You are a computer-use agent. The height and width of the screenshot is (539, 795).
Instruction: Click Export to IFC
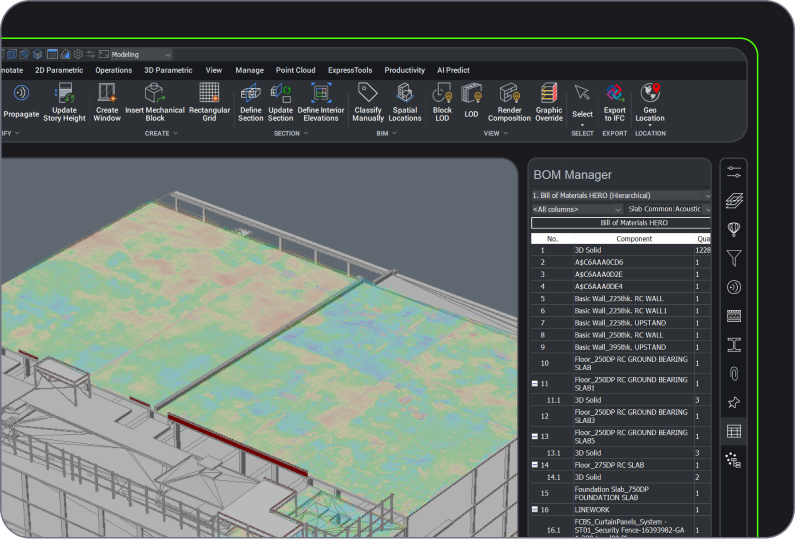pos(615,102)
